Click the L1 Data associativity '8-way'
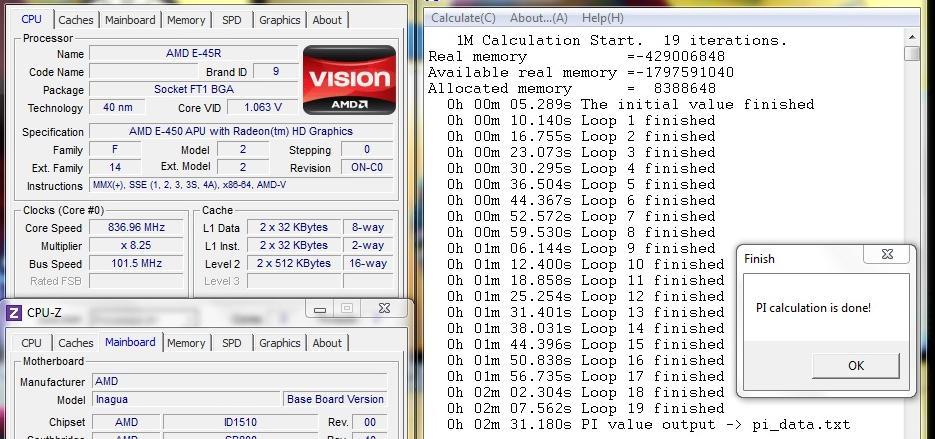935x439 pixels. 368,227
